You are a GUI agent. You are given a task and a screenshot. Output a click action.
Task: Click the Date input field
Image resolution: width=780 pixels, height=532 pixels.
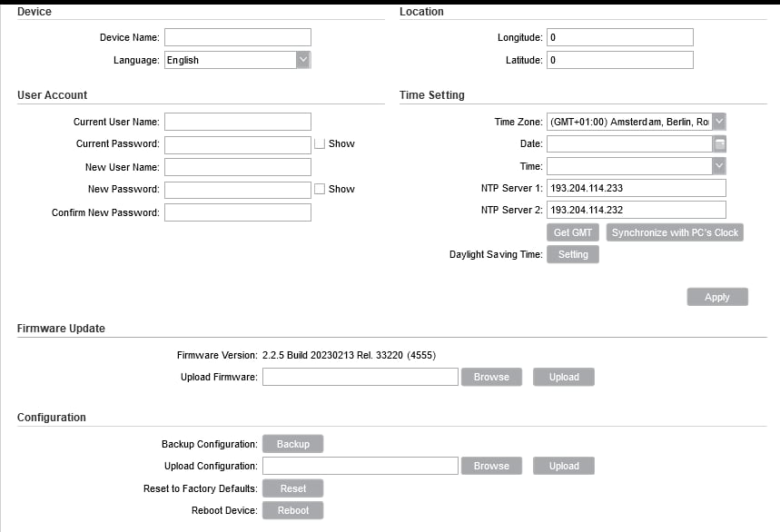[x=630, y=144]
